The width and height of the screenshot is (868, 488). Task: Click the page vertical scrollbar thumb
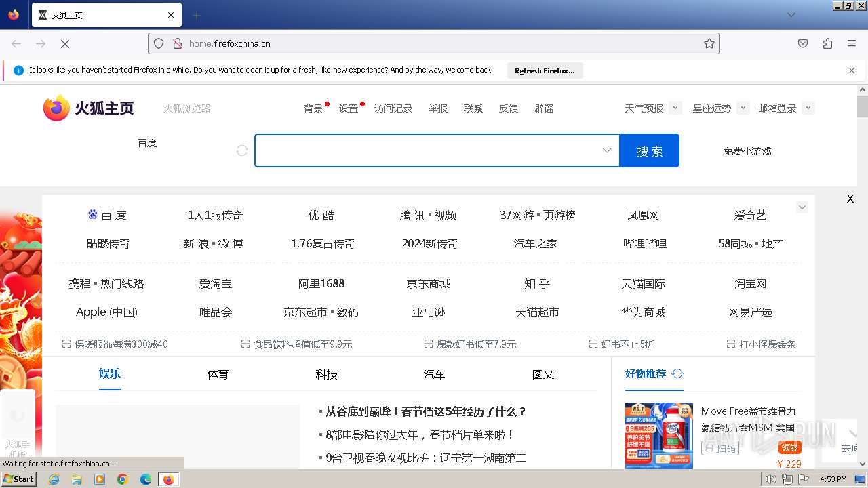862,106
